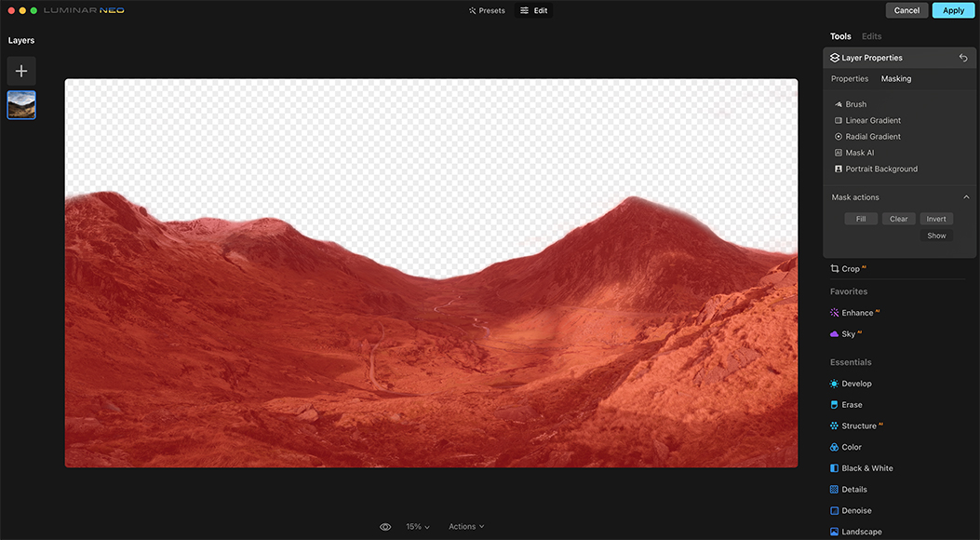Screen dimensions: 980x540
Task: Switch to the Edits tab
Action: pos(871,36)
